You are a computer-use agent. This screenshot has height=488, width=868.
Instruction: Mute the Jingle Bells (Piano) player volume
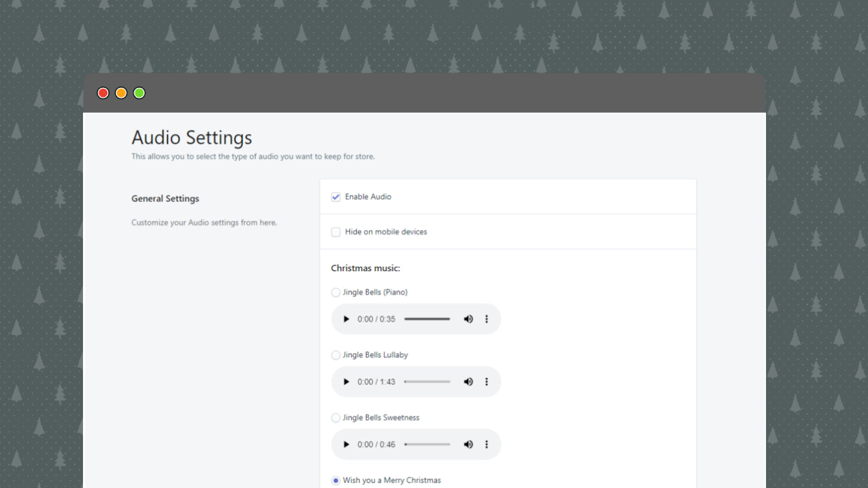click(468, 319)
